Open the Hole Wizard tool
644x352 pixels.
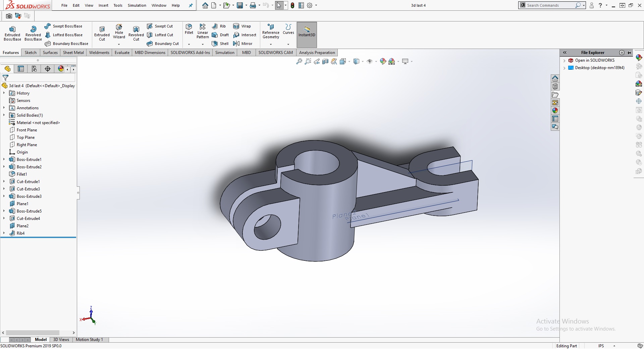click(119, 31)
